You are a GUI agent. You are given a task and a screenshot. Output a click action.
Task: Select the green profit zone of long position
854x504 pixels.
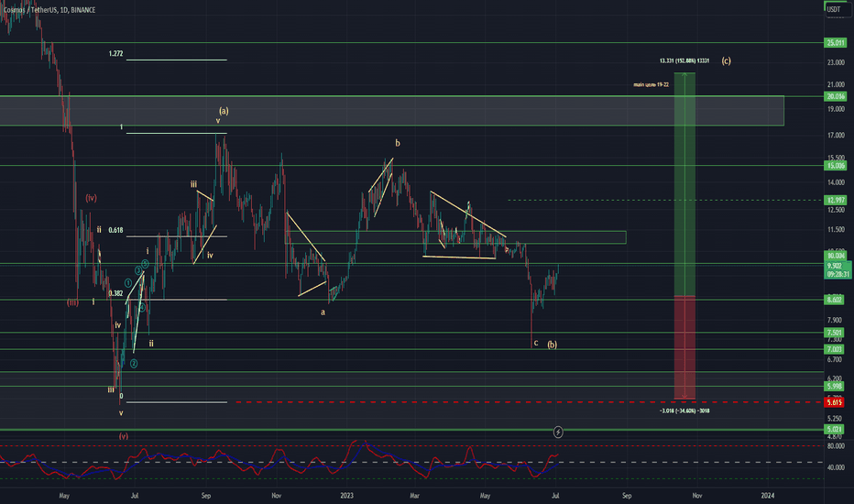tap(684, 184)
